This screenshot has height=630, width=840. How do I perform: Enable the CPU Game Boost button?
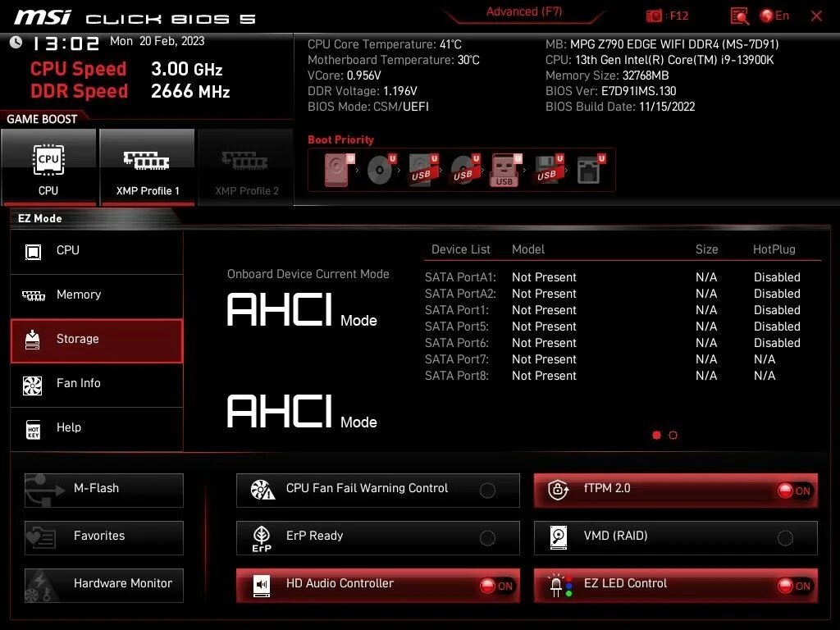pos(48,167)
